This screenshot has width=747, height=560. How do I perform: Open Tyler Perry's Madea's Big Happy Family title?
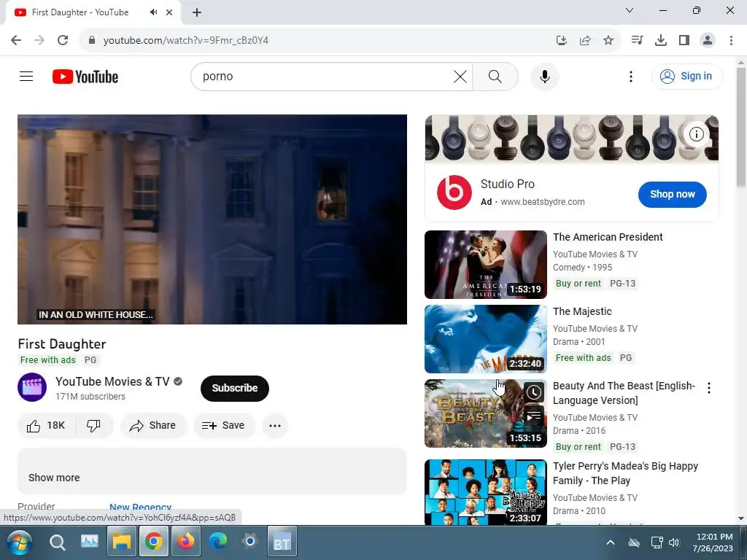[x=625, y=472]
